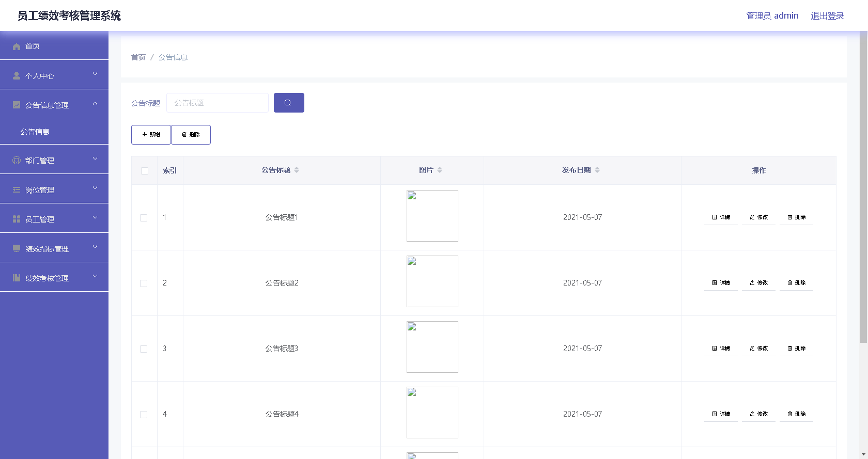This screenshot has height=459, width=868.
Task: Click the grid icon beside 员工管理
Action: 17,219
